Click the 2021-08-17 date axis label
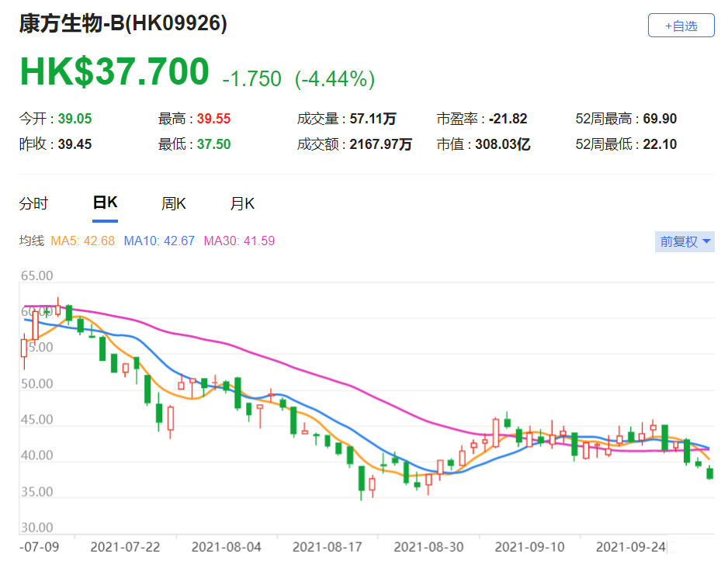The image size is (728, 561). coord(328,547)
